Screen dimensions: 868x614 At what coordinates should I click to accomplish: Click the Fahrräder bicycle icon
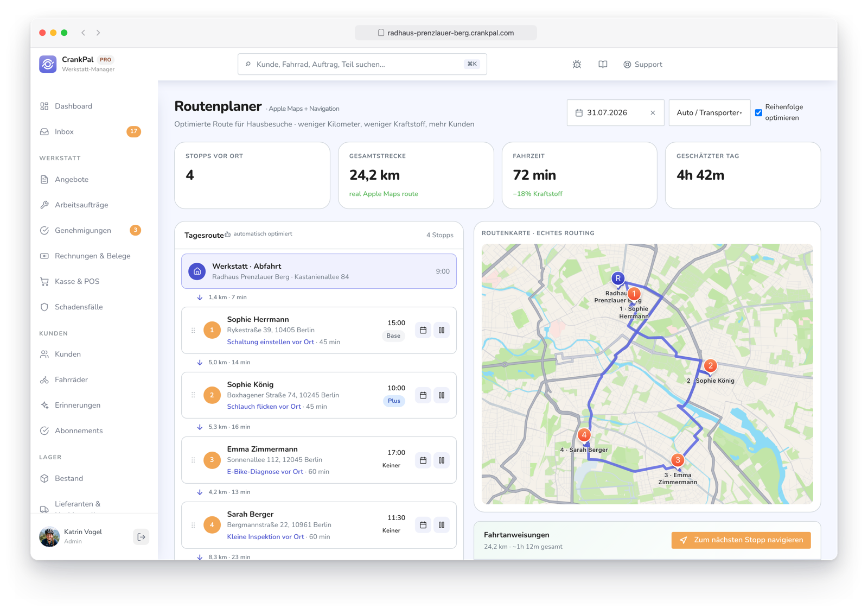coord(44,379)
